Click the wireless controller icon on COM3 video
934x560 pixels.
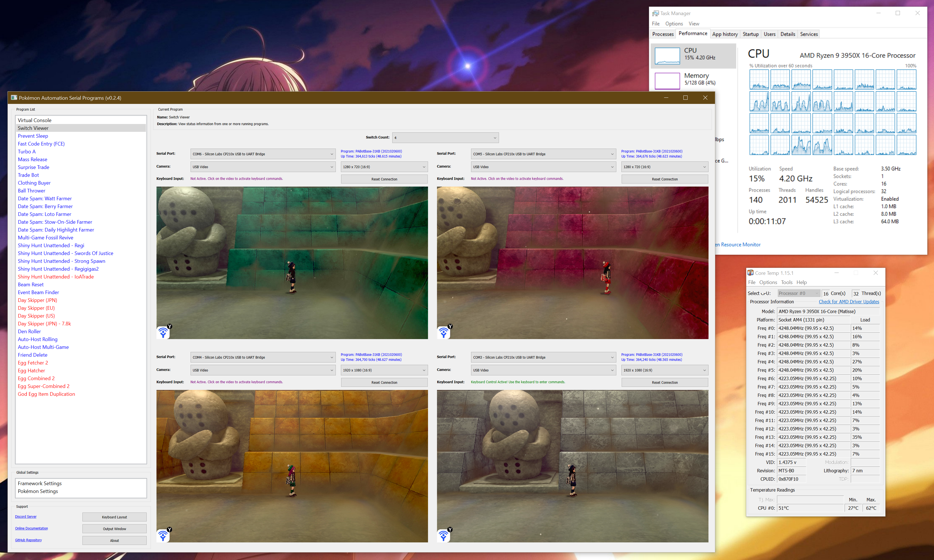444,536
